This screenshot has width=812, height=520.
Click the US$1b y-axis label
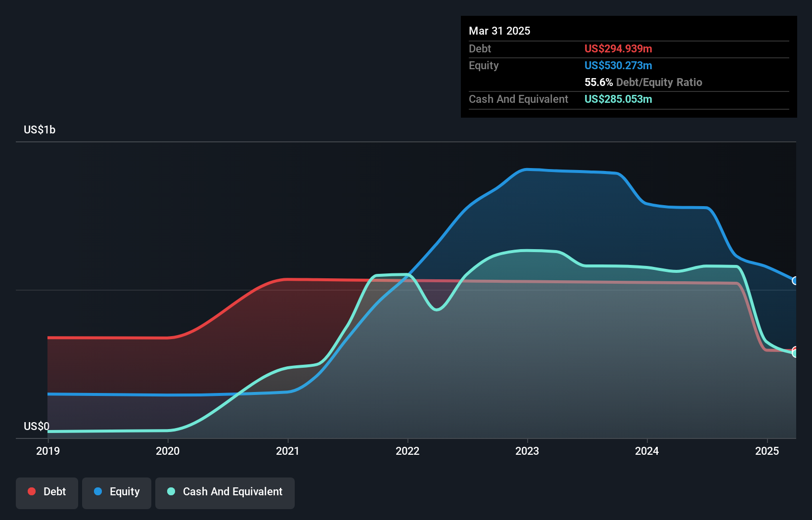click(40, 130)
